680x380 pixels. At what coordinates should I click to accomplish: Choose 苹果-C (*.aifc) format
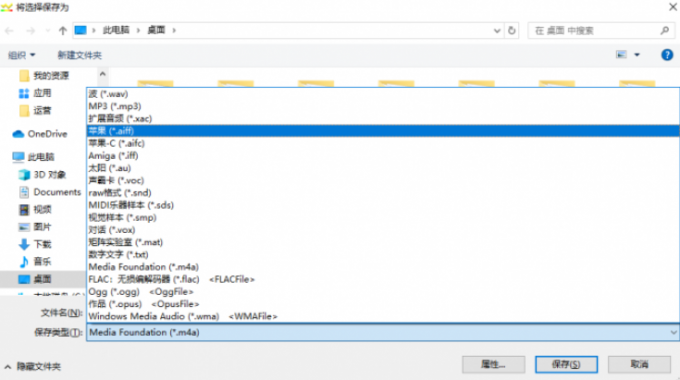tap(383, 143)
